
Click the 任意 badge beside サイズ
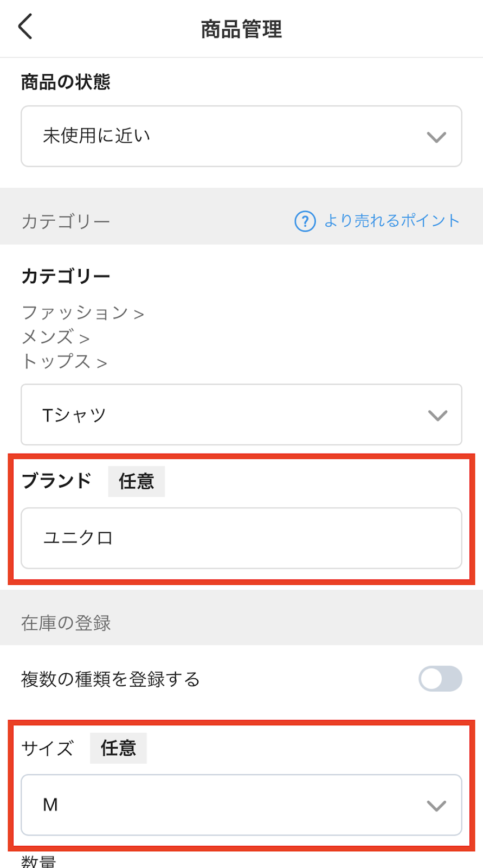[x=118, y=748]
